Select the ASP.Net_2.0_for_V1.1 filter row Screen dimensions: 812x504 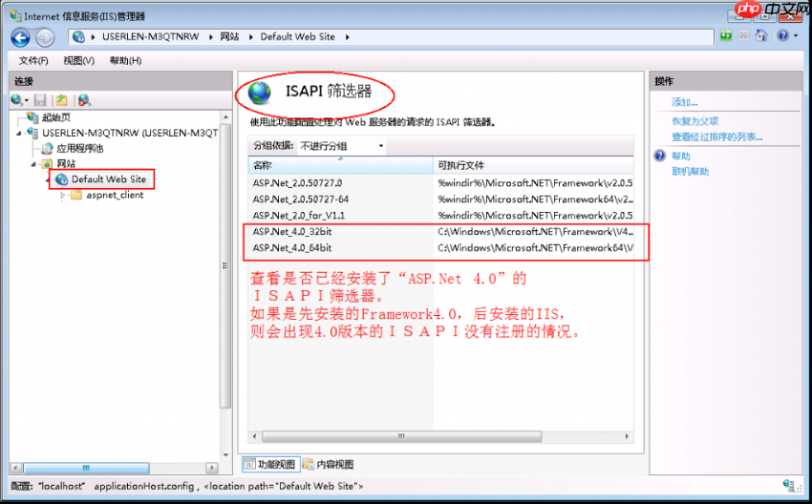tap(440, 216)
